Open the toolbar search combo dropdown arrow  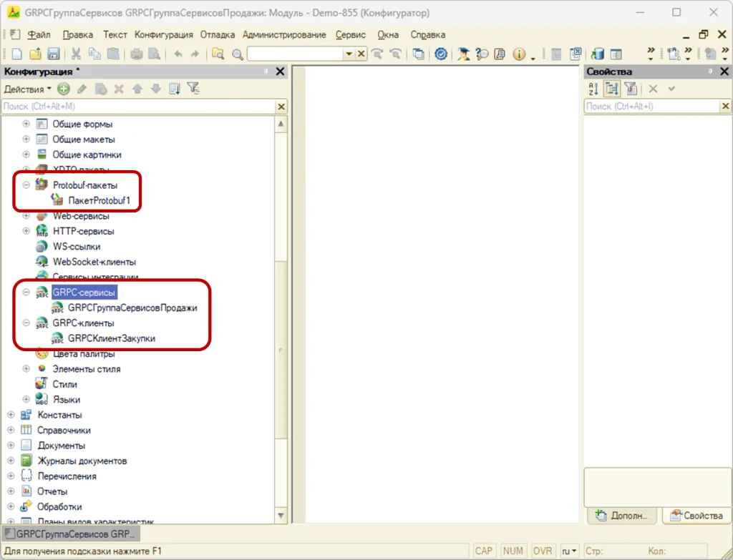[349, 54]
